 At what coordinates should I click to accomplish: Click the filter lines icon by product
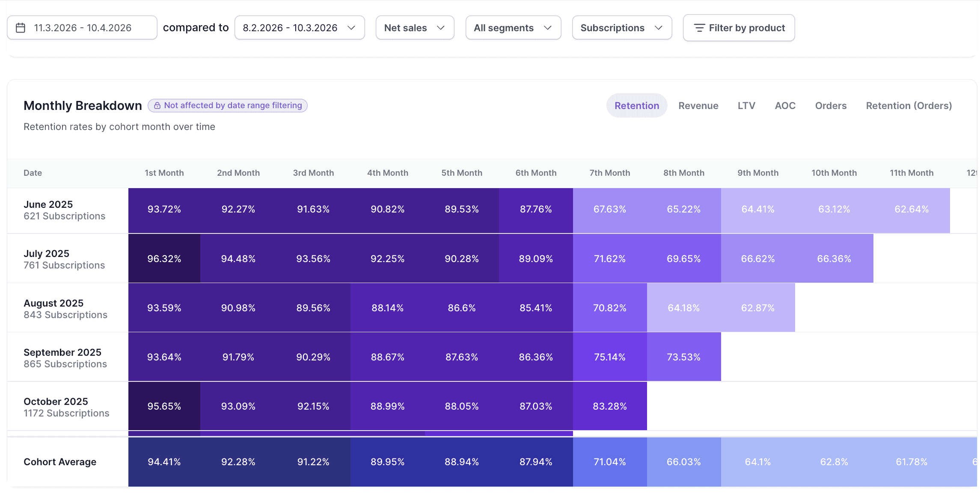tap(699, 28)
